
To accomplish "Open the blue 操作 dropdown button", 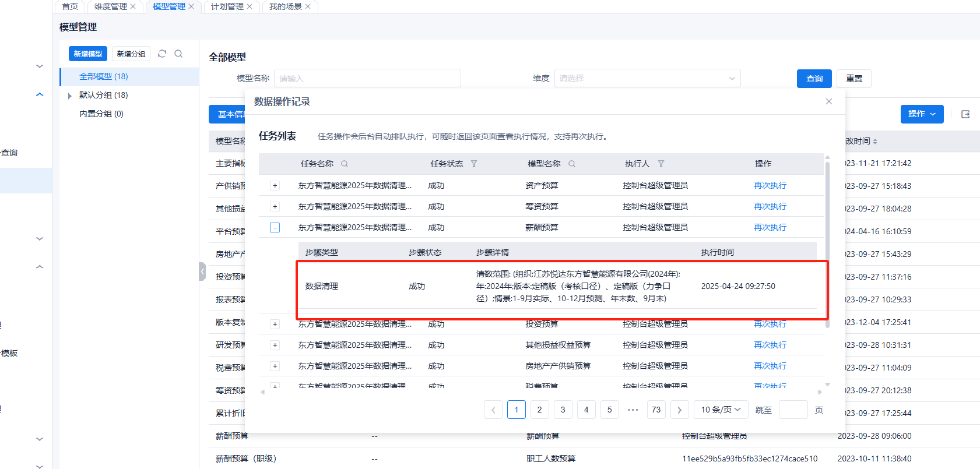I will point(921,114).
